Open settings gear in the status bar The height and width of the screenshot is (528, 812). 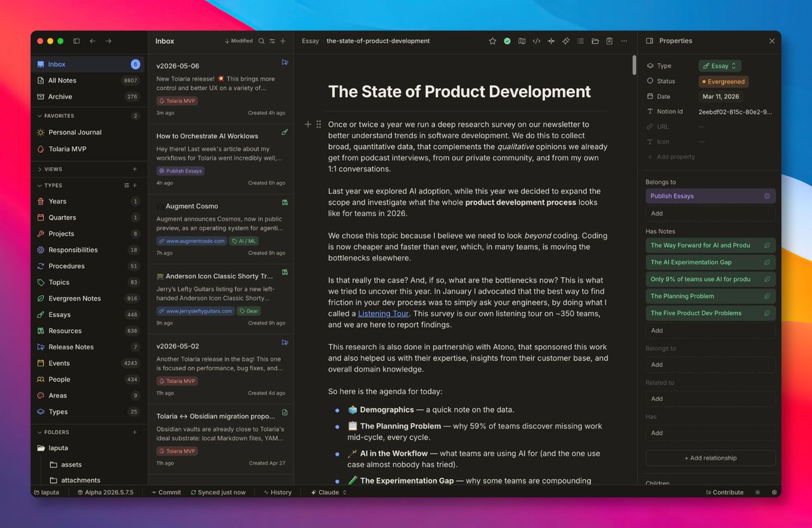tap(774, 492)
